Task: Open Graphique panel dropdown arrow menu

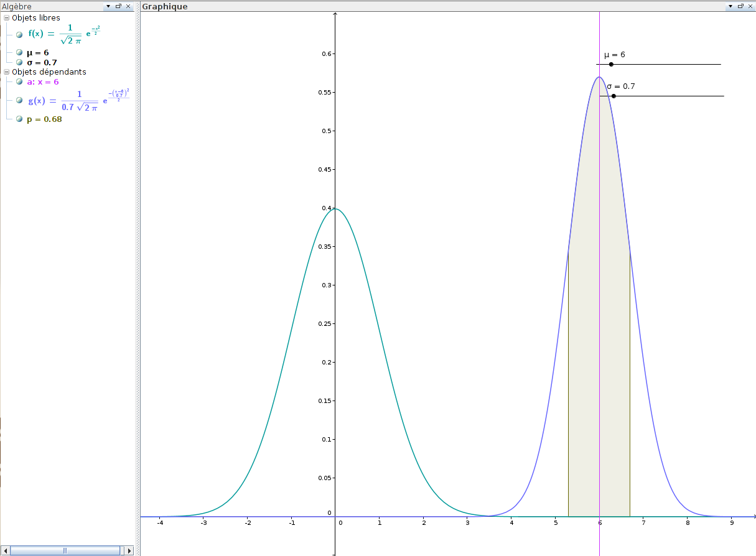Action: point(730,6)
